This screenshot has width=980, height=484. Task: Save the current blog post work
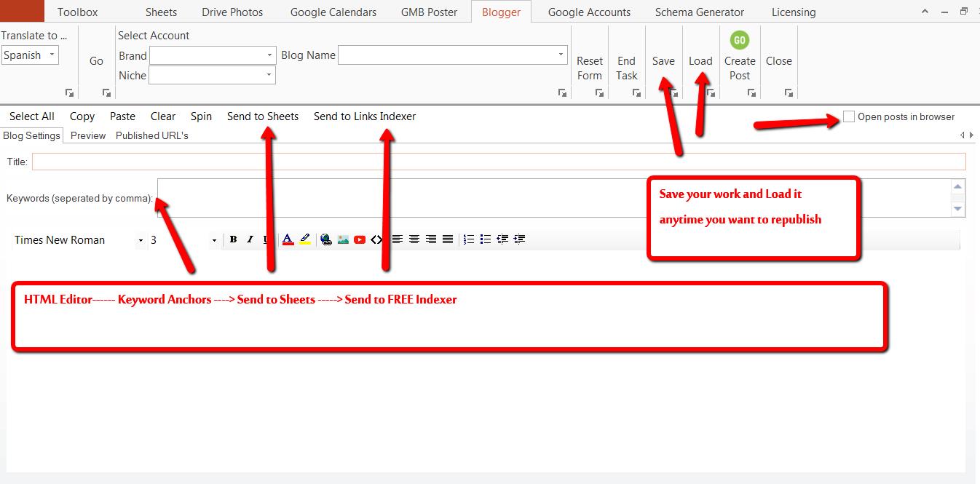663,61
